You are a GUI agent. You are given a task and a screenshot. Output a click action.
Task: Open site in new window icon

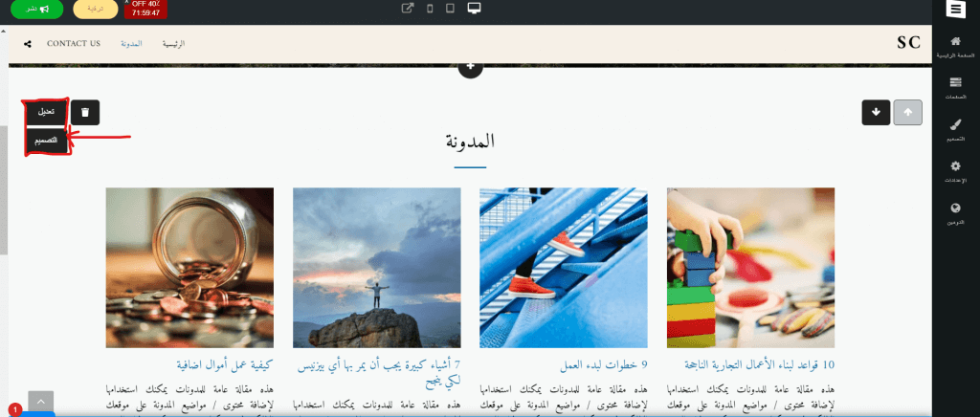pos(408,9)
